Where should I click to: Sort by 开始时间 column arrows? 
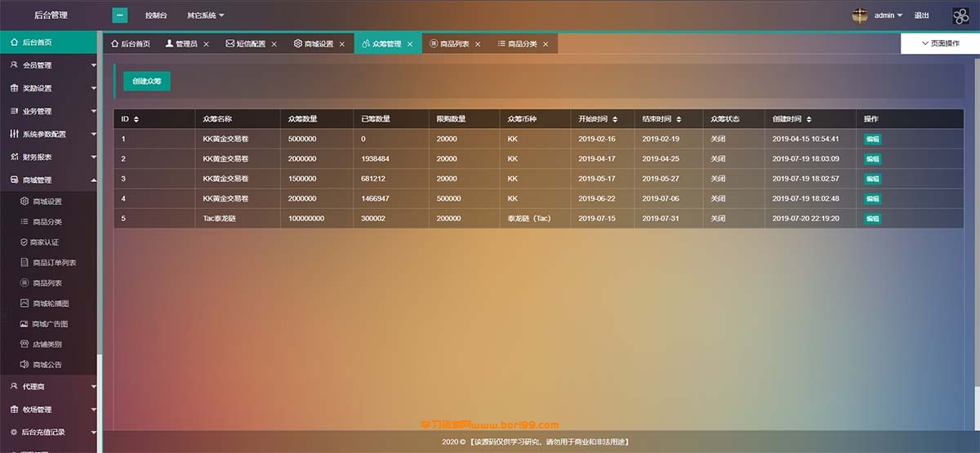click(615, 119)
